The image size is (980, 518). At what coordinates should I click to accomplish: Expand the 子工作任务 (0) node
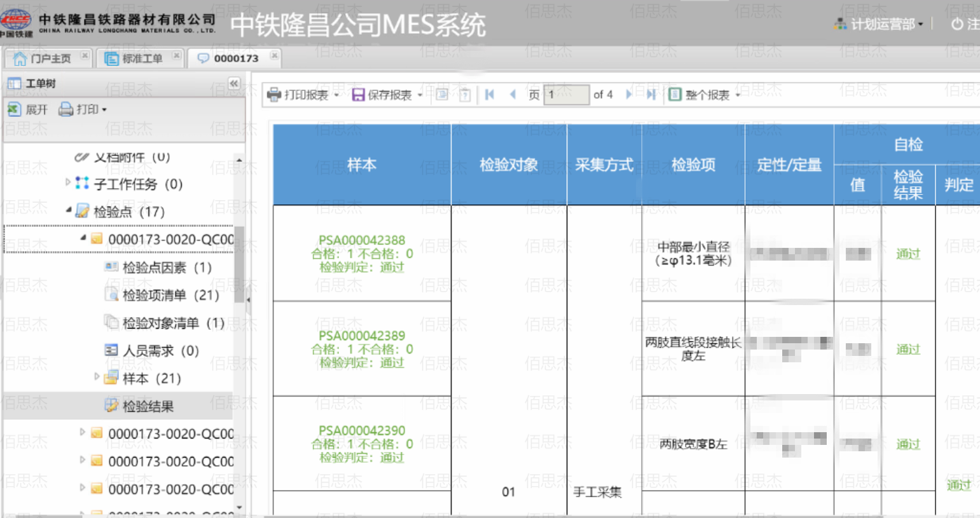click(68, 182)
